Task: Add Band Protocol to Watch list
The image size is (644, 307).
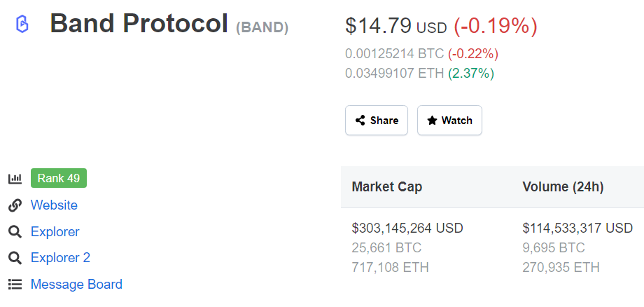Action: 449,121
